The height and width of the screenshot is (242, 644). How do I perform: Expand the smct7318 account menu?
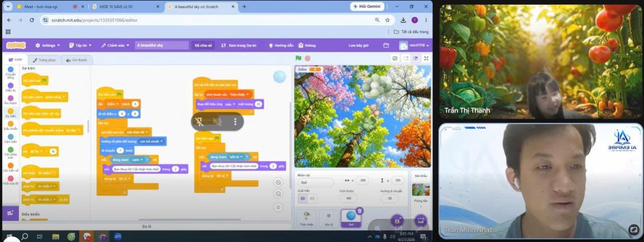[414, 45]
